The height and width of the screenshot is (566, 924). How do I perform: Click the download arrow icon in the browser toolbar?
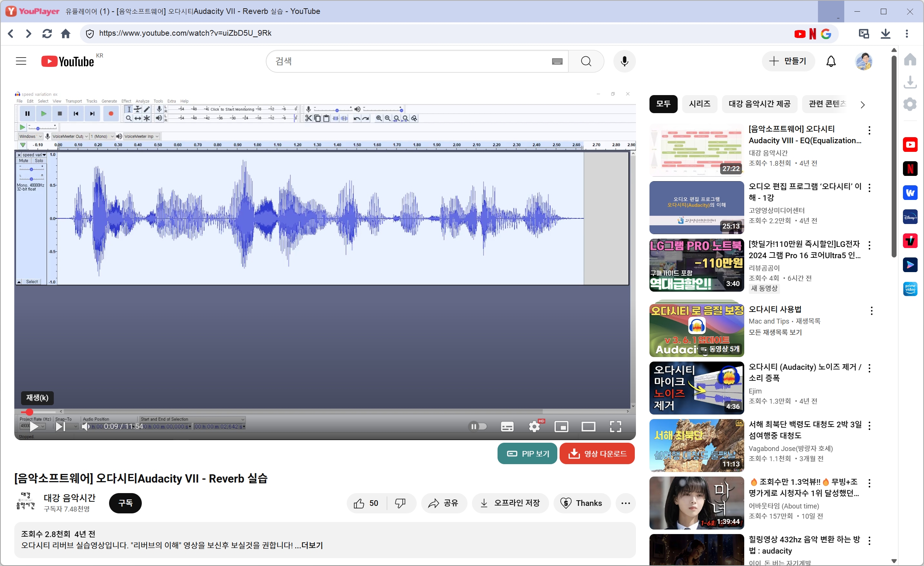pos(885,33)
